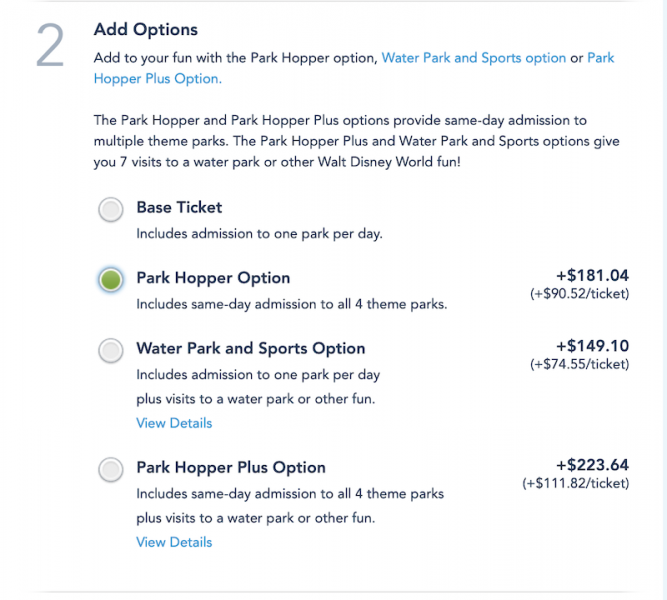Screen dimensions: 667x600
Task: Click the large step number 2
Action: [50, 48]
